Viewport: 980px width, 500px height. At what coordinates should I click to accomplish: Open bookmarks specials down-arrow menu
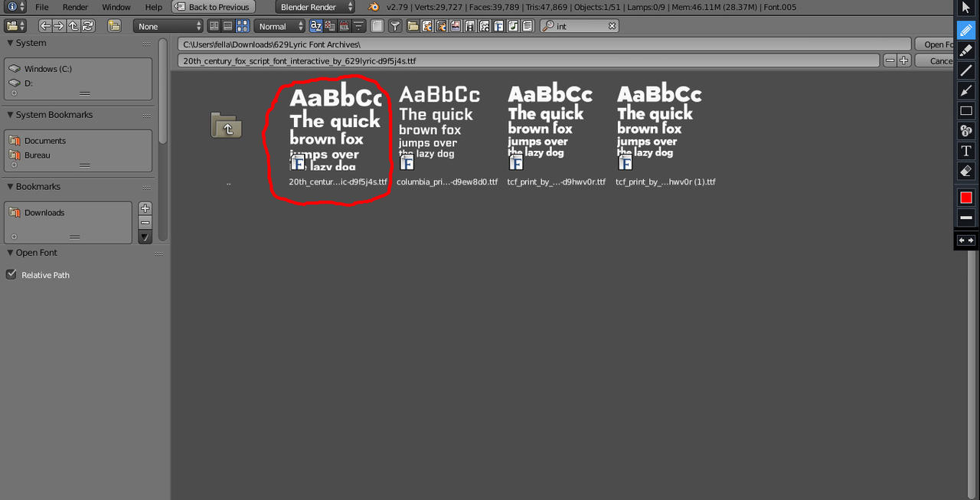tap(145, 237)
